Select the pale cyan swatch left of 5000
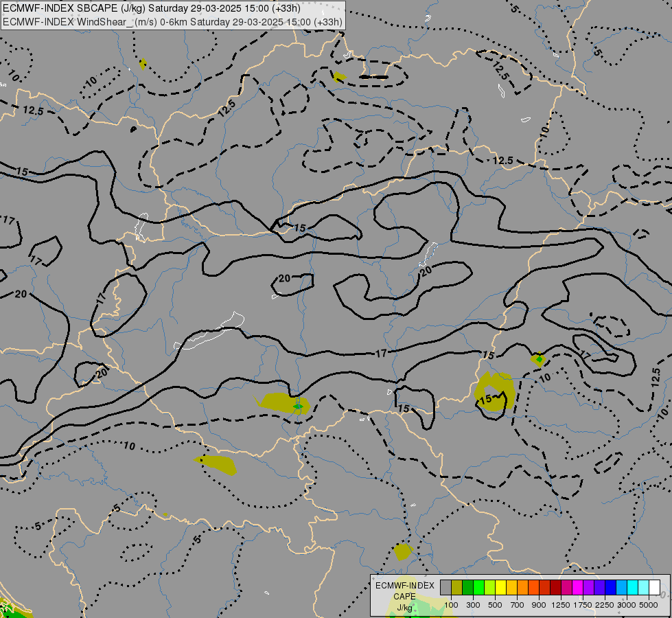 click(644, 588)
